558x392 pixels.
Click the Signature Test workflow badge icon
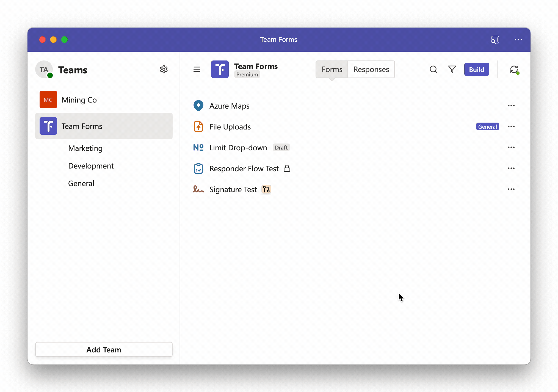266,189
